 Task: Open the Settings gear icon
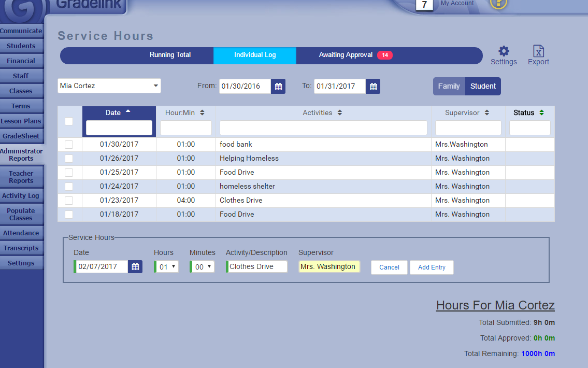coord(504,51)
